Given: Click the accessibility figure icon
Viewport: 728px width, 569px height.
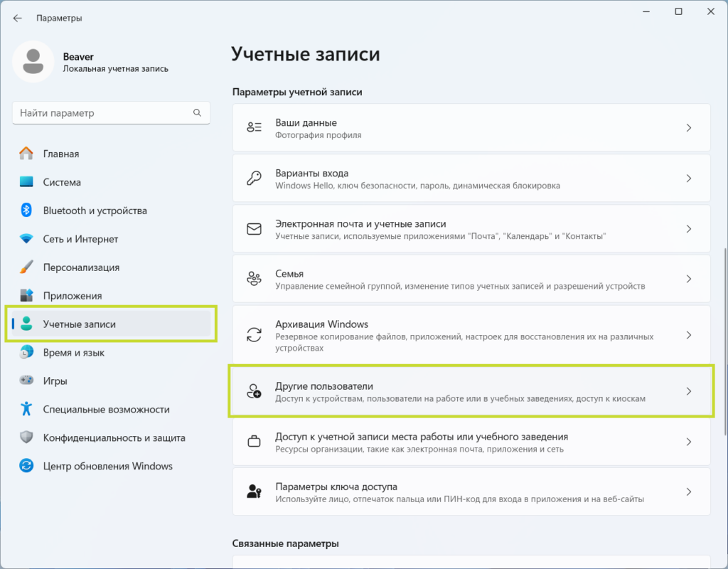Looking at the screenshot, I should [26, 409].
